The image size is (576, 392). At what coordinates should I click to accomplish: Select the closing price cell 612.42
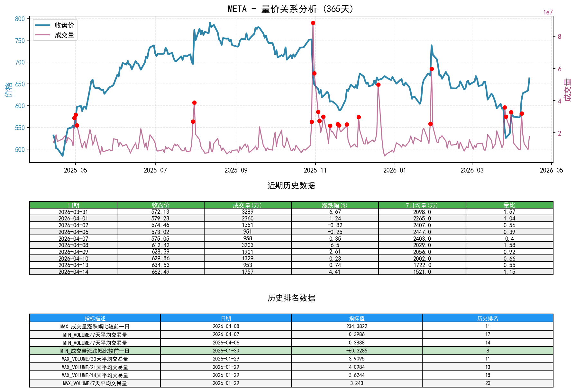(160, 245)
